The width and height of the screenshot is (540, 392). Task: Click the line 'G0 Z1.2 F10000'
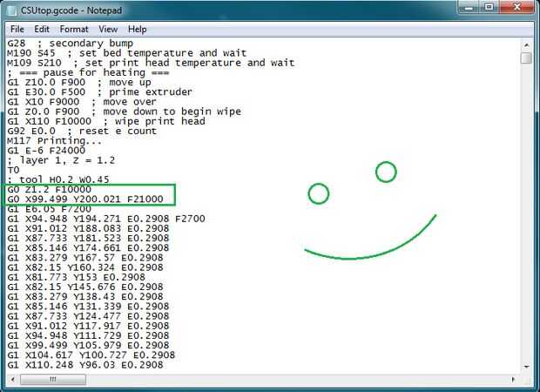click(50, 189)
